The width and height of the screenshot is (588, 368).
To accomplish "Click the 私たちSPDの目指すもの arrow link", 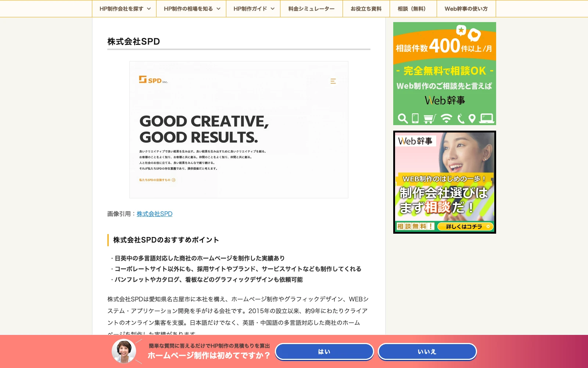I will coord(157,180).
